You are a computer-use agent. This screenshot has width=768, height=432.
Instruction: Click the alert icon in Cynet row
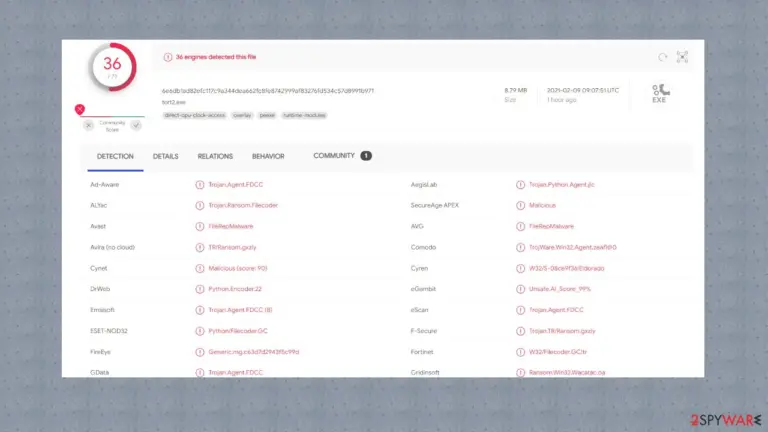click(x=199, y=268)
